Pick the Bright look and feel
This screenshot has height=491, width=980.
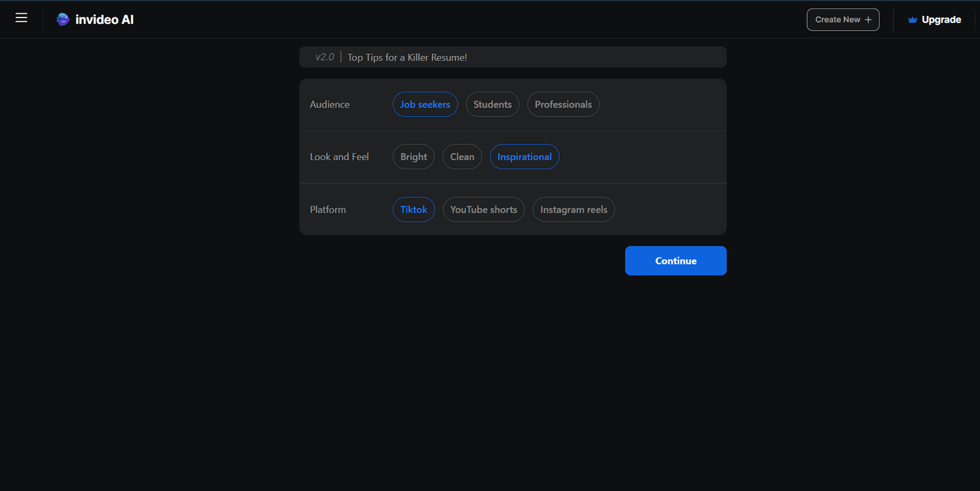click(x=413, y=157)
